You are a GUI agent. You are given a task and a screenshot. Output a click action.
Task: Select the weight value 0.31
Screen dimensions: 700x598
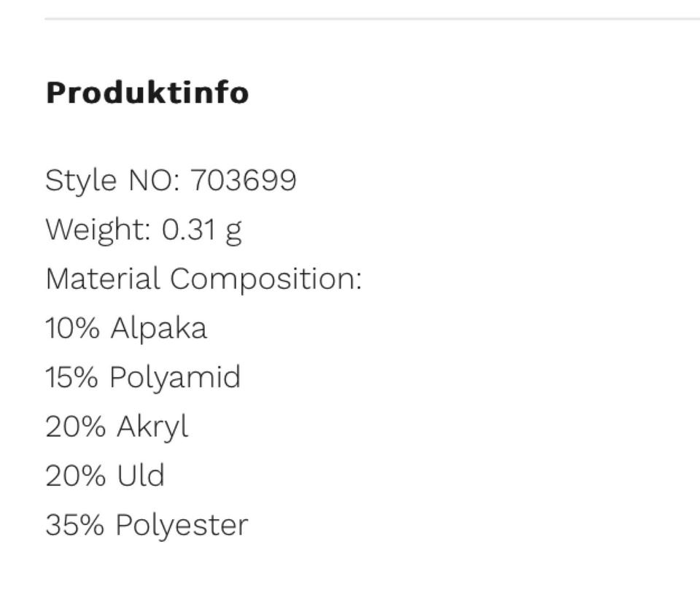click(x=189, y=230)
